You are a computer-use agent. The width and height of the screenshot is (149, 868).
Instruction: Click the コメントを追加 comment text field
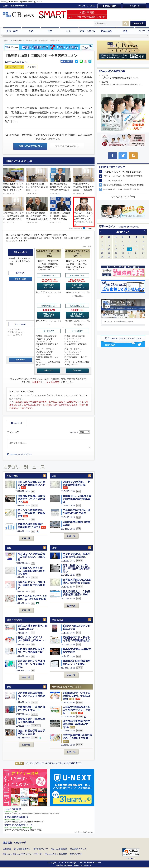[x=49, y=443]
